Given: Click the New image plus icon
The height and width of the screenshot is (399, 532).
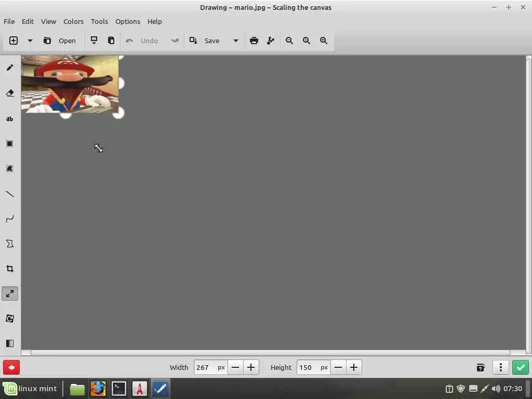Looking at the screenshot, I should [x=13, y=41].
